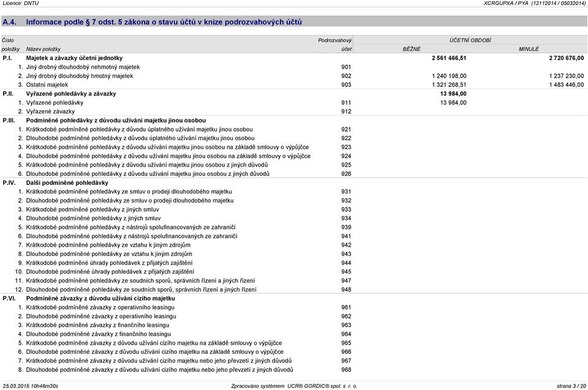The width and height of the screenshot is (588, 390).
Task: Click account number 962
Action: pos(346,317)
